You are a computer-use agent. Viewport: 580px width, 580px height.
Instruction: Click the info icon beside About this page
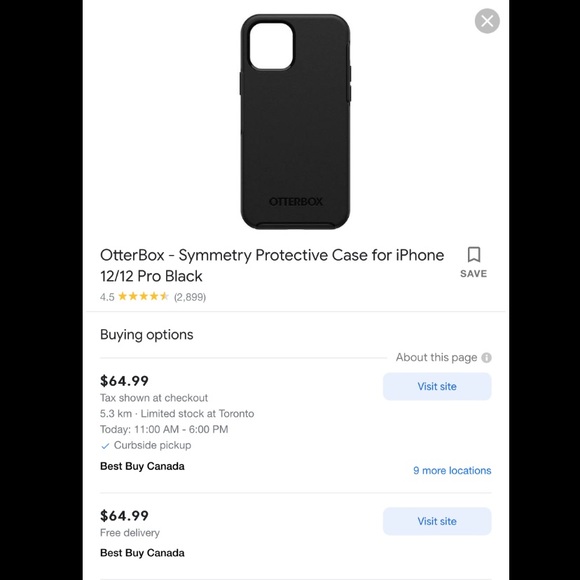pyautogui.click(x=486, y=358)
